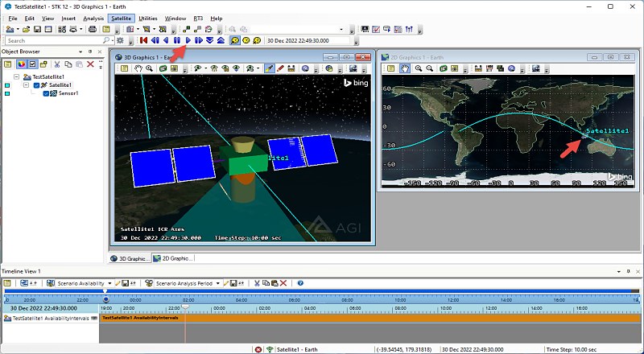
Task: Click the grab hand tool in 2D Graphics window
Action: click(405, 68)
